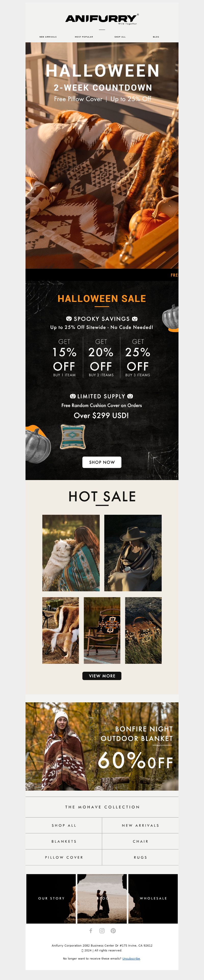Click the Unsubscribe link
This screenshot has height=980, width=204.
tap(131, 958)
